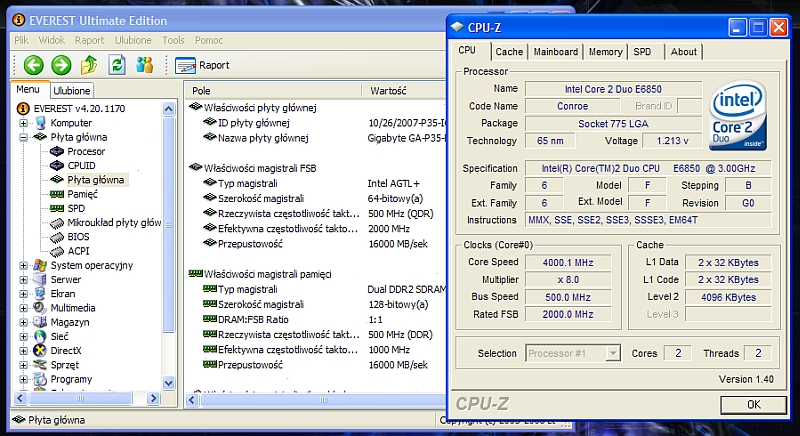Expand the Multimedia tree node

click(23, 309)
